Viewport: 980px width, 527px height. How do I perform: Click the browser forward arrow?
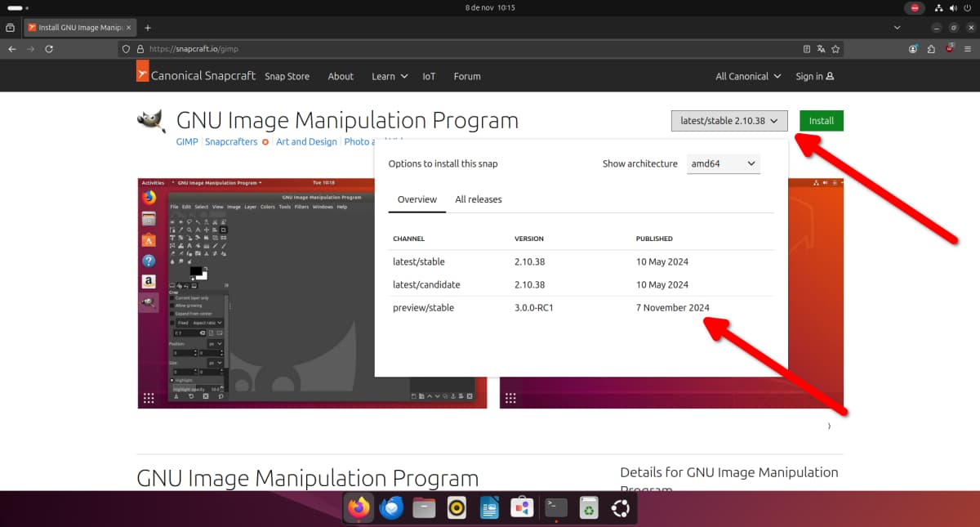[31, 49]
